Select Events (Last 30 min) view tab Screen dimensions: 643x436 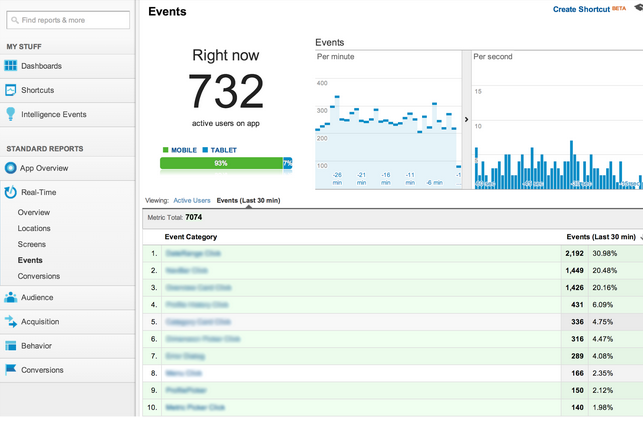248,200
